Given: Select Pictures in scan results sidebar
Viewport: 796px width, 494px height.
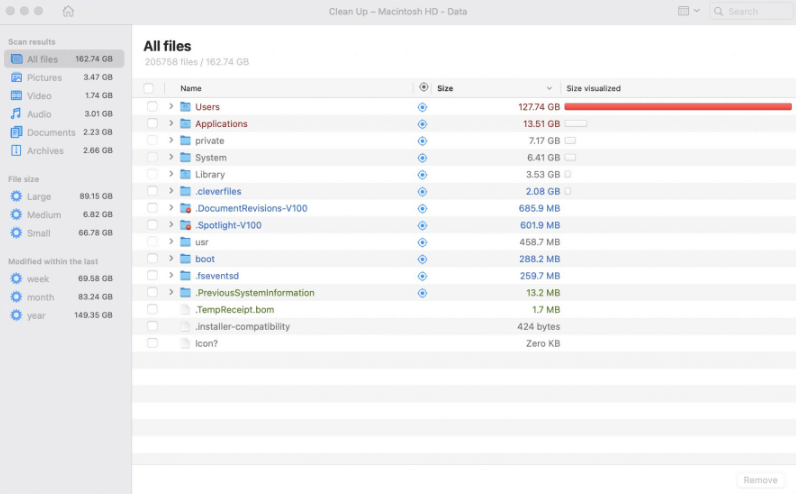Looking at the screenshot, I should 44,77.
